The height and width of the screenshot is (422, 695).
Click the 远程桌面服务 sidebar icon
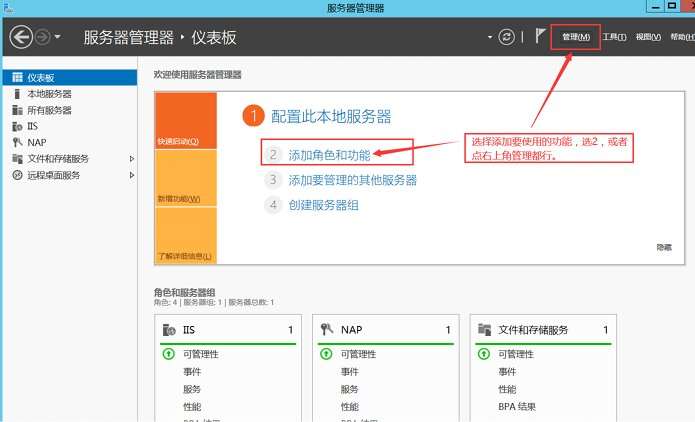click(17, 175)
